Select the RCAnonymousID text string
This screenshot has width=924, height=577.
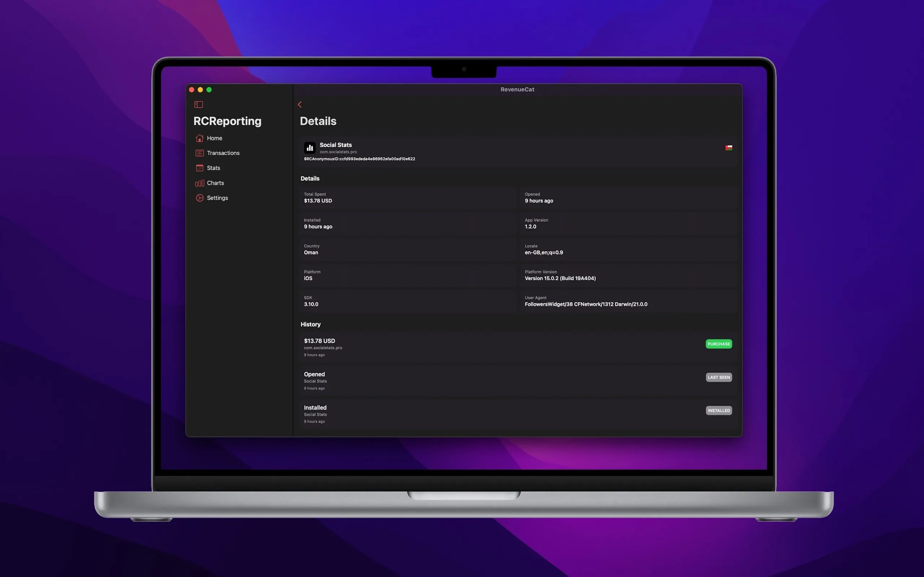click(359, 159)
